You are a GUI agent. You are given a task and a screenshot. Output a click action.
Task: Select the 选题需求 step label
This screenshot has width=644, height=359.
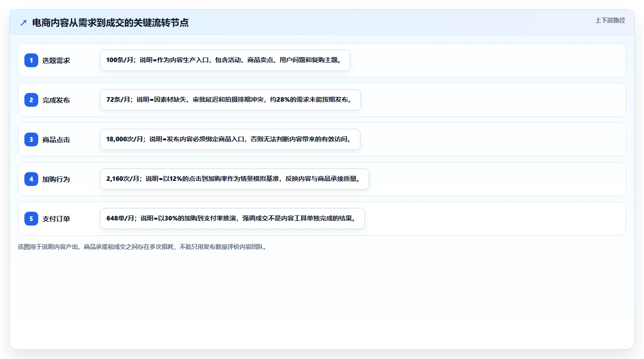pos(56,60)
